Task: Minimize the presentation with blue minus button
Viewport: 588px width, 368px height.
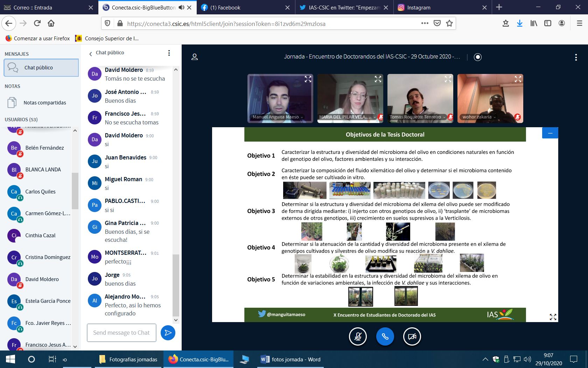Action: (550, 133)
